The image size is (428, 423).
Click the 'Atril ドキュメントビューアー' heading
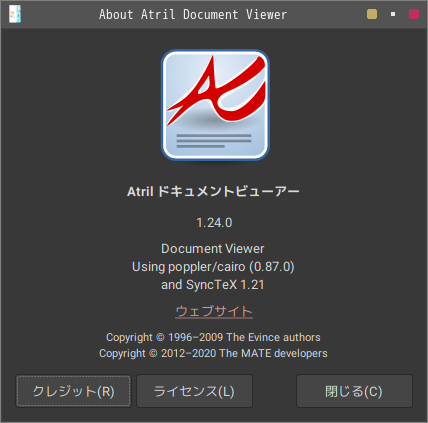pos(214,192)
